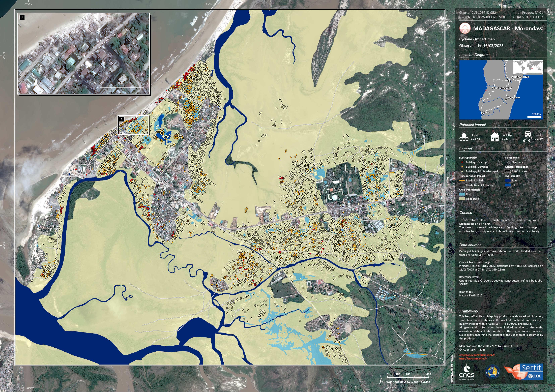
Task: Click the light blue Flood legend swatch
Action: coord(462,194)
